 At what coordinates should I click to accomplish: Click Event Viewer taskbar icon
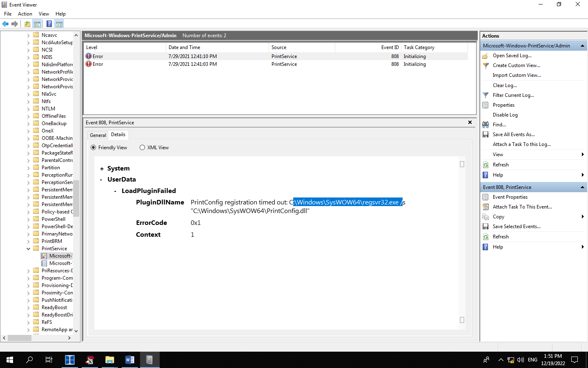[149, 360]
